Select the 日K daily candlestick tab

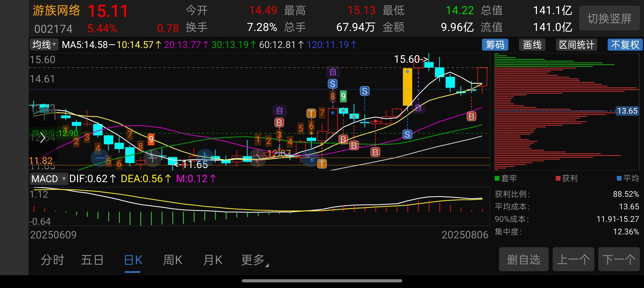(x=133, y=260)
